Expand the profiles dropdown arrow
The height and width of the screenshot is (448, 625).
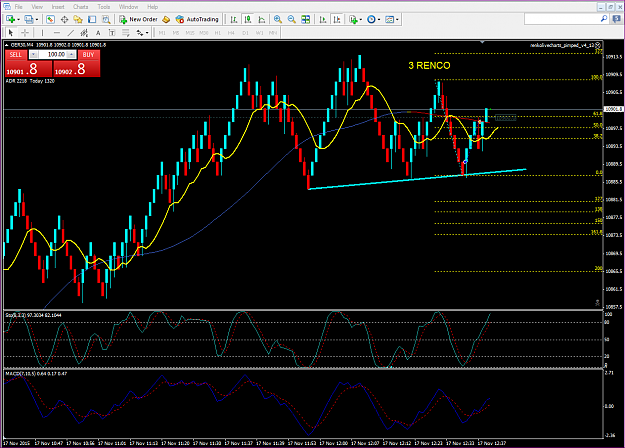pos(37,20)
